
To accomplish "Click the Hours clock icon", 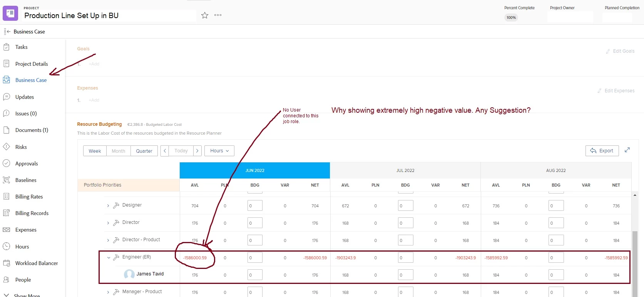I will (x=6, y=246).
